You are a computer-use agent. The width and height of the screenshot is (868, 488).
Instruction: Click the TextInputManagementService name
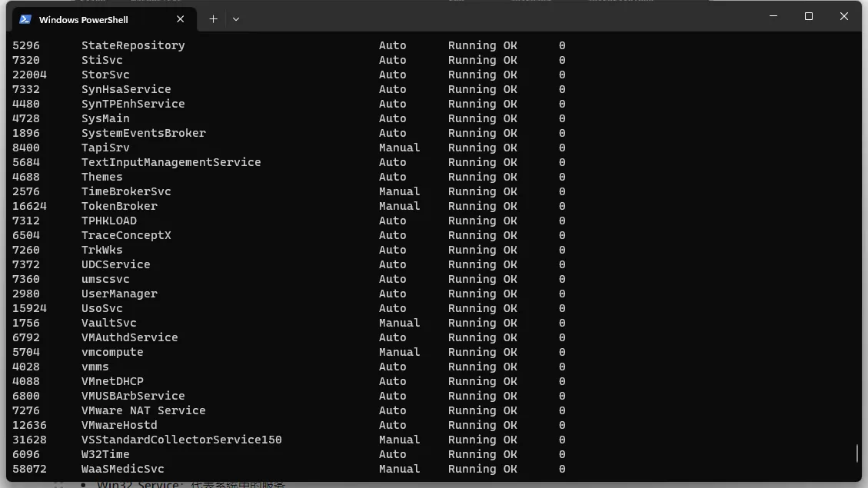[171, 162]
